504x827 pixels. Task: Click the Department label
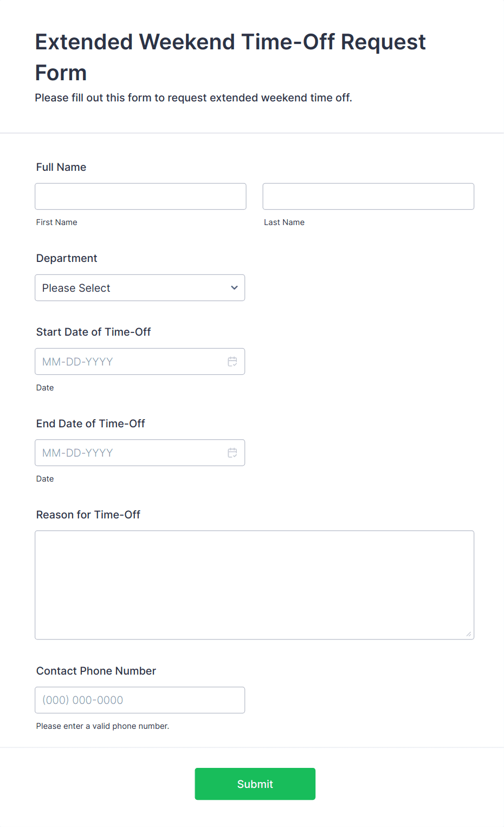(66, 258)
